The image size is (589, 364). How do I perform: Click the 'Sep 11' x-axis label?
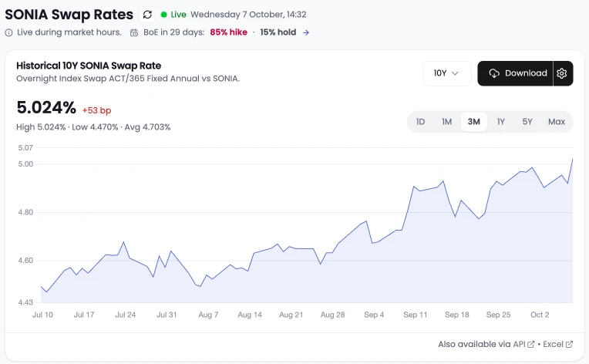coord(416,315)
